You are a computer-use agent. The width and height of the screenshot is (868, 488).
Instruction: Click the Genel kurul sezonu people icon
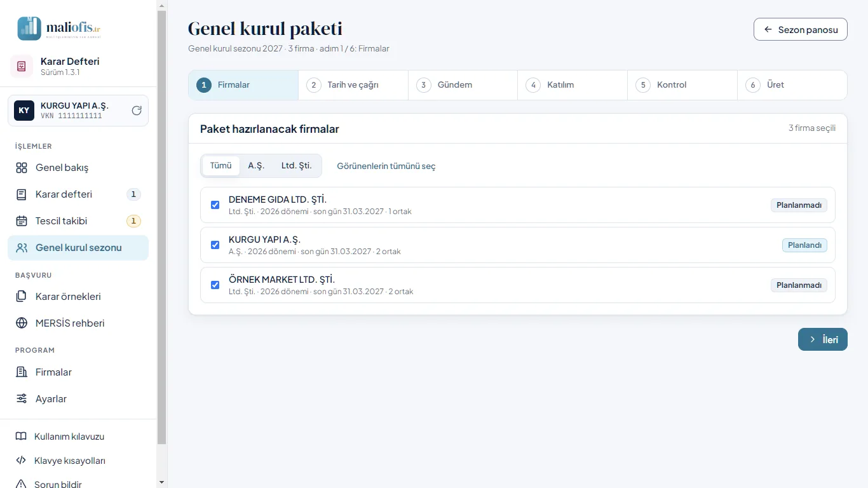coord(22,248)
